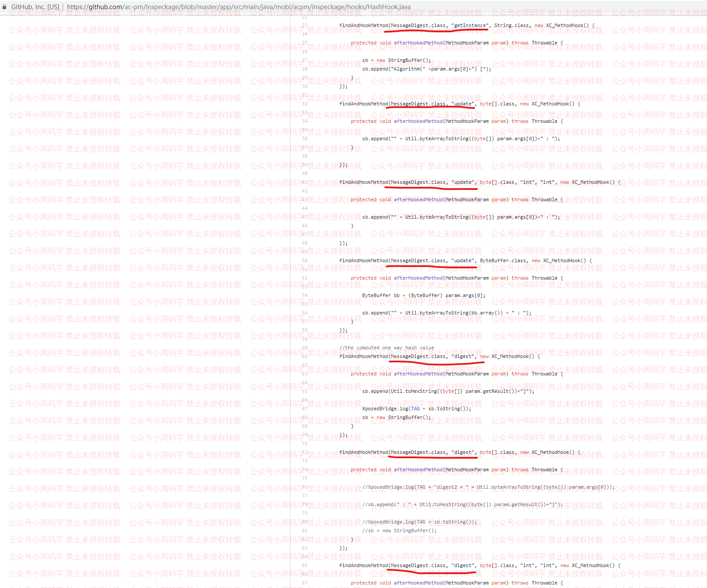Click line number 40 in the gutter
707x588 pixels.
(x=305, y=173)
